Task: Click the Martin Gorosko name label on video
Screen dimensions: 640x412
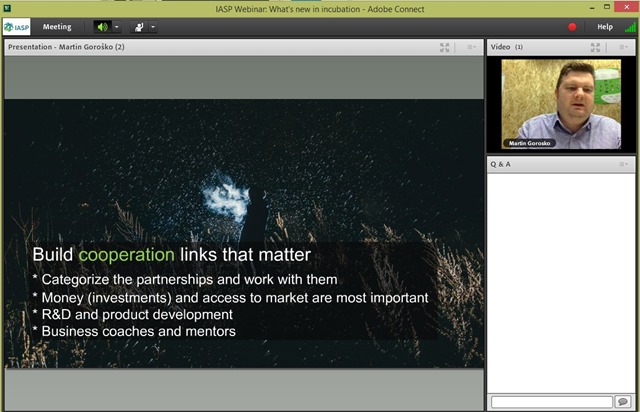Action: coord(529,143)
